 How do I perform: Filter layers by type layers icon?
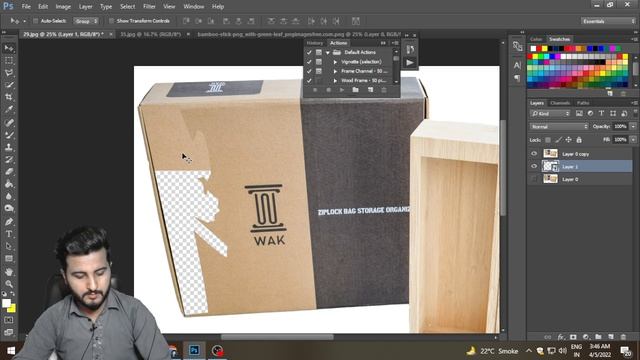(601, 113)
